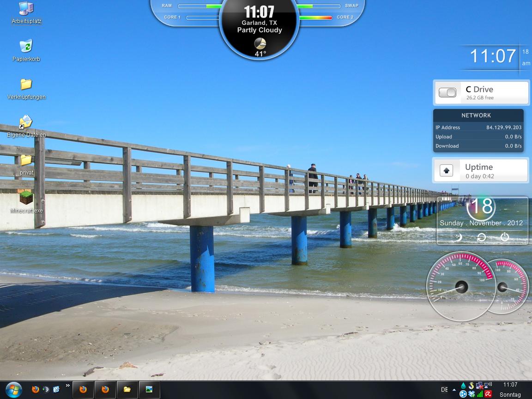Switch to the file explorer taskbar button
This screenshot has width=532, height=399.
(127, 389)
